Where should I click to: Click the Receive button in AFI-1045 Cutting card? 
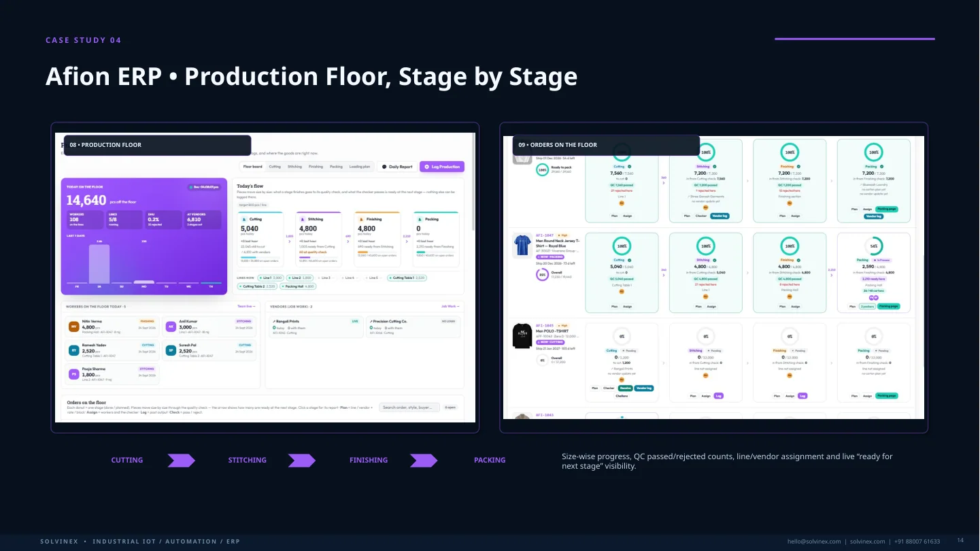click(x=625, y=388)
